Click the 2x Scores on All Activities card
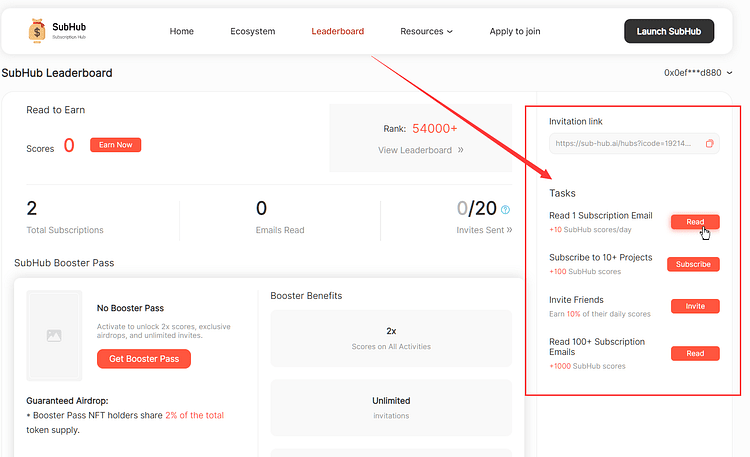 point(391,338)
